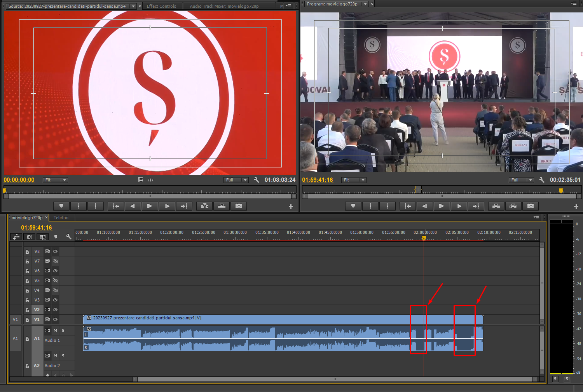This screenshot has height=392, width=583.
Task: Switch to the Telefon sequence tab
Action: [x=61, y=218]
